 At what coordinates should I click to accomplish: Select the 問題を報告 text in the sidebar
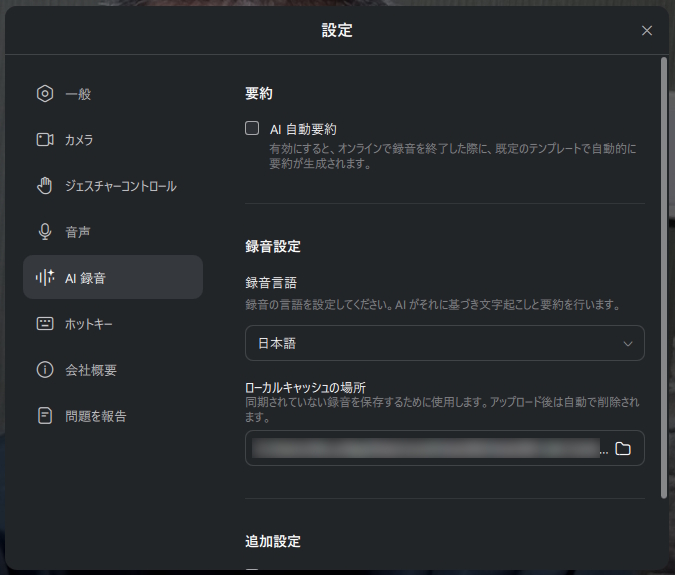point(96,416)
